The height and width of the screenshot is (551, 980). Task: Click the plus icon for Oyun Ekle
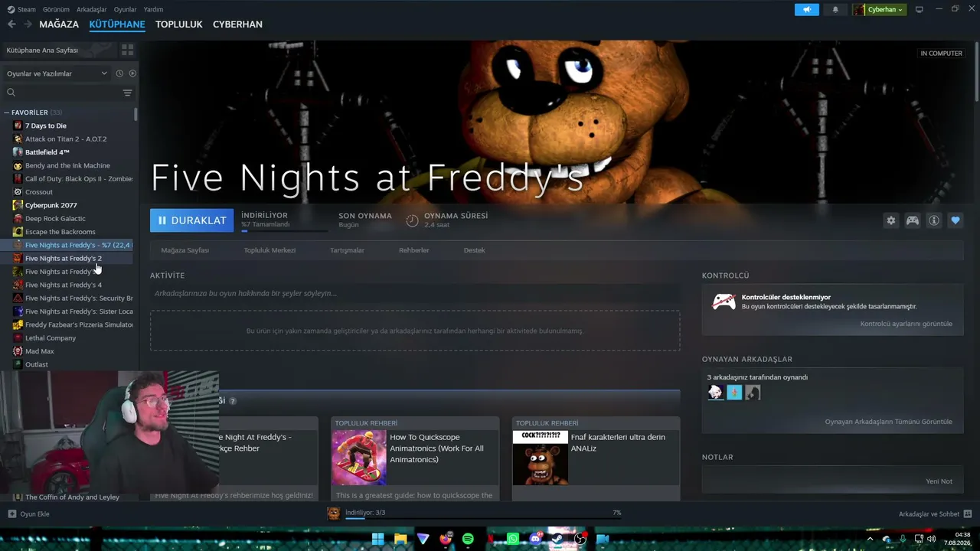(11, 514)
